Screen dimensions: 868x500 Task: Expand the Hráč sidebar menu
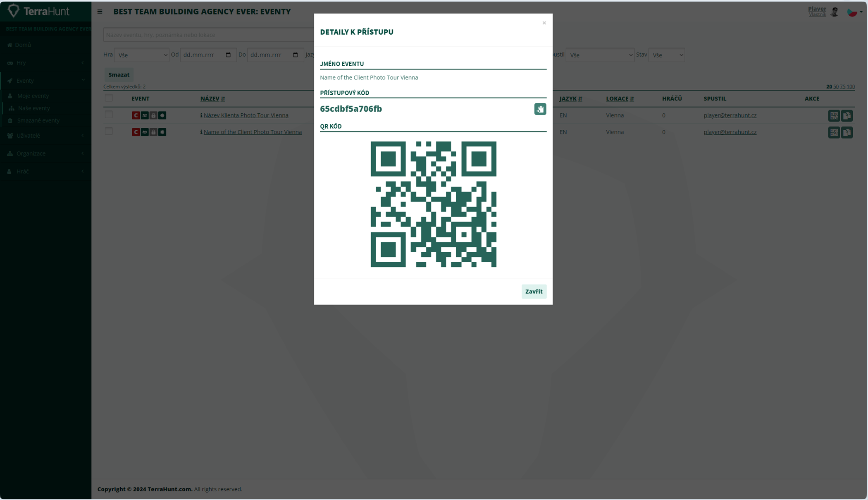(45, 171)
